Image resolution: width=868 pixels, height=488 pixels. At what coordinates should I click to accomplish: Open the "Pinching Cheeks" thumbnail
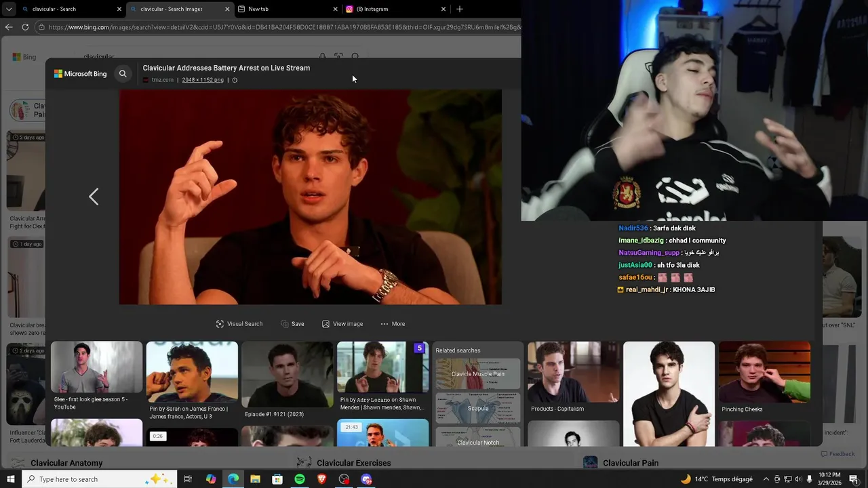coord(764,371)
